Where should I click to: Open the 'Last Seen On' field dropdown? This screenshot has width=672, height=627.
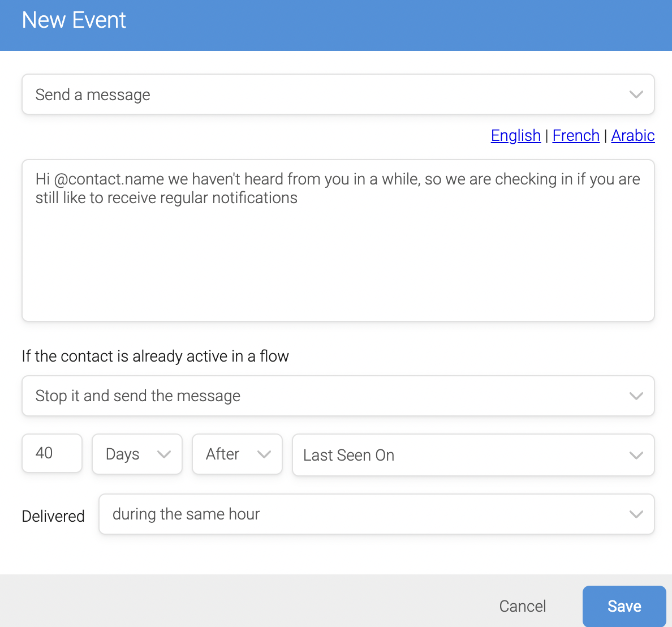pyautogui.click(x=473, y=454)
